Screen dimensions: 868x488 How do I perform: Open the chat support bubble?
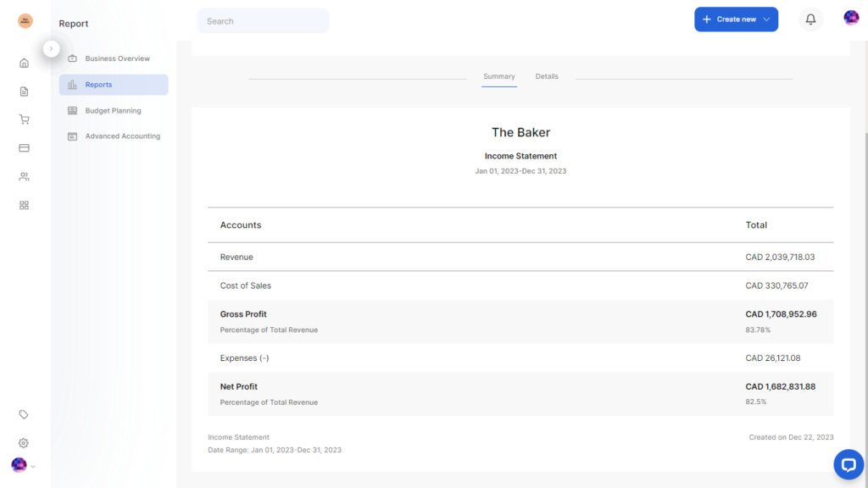(849, 464)
